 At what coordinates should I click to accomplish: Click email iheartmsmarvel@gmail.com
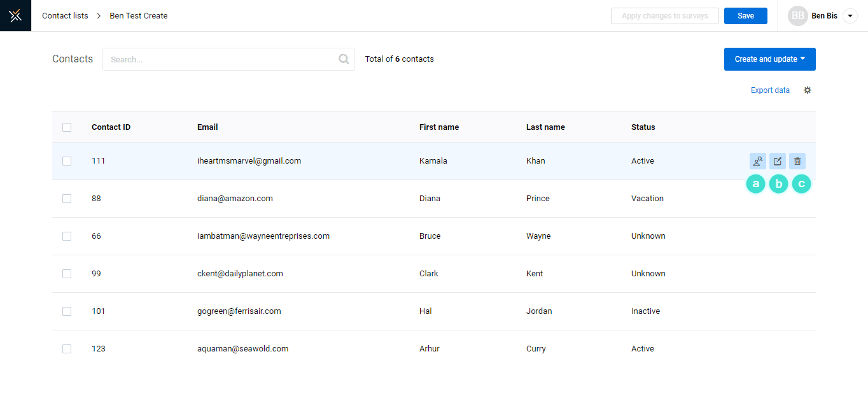click(x=249, y=161)
